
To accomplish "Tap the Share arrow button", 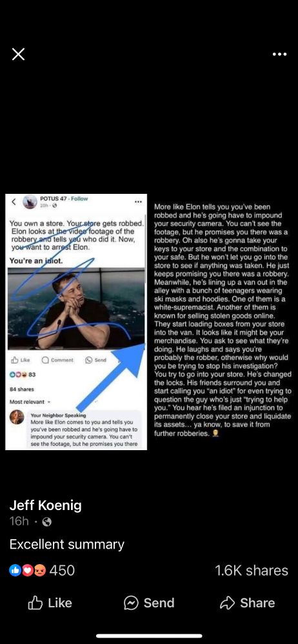I will [248, 603].
